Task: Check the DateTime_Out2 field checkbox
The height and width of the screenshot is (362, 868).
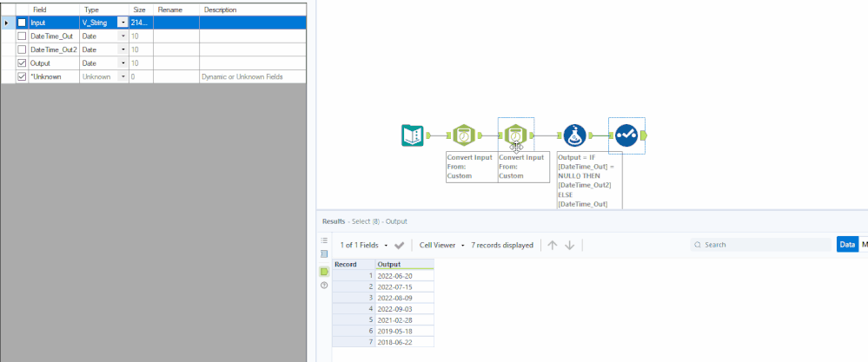Action: pyautogui.click(x=22, y=49)
